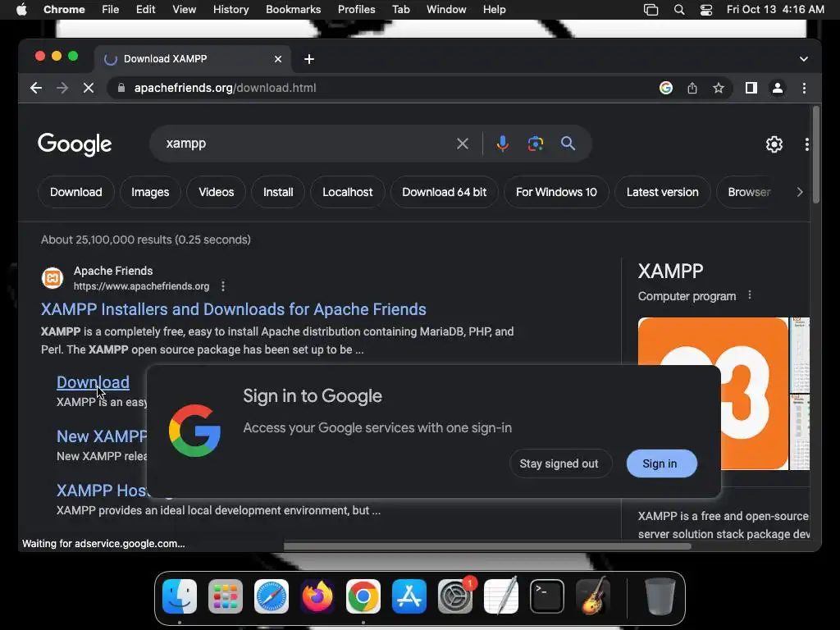Go back using the browser back arrow
Image resolution: width=840 pixels, height=630 pixels.
point(36,88)
